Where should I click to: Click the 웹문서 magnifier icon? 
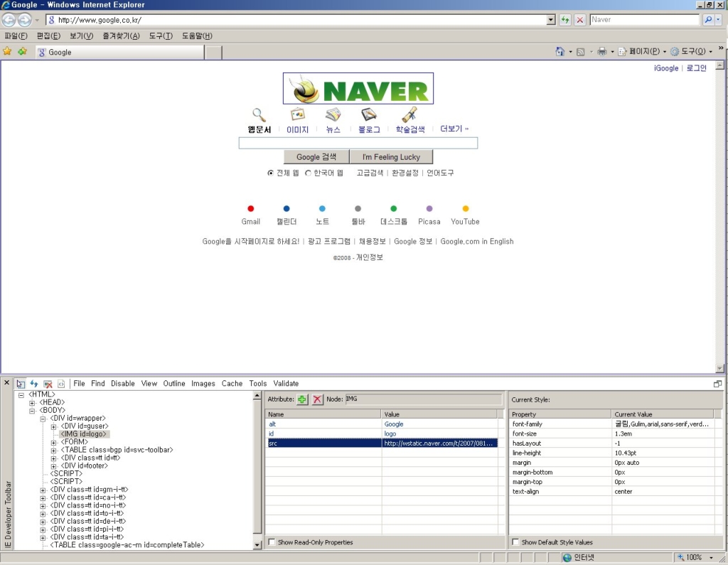[259, 114]
